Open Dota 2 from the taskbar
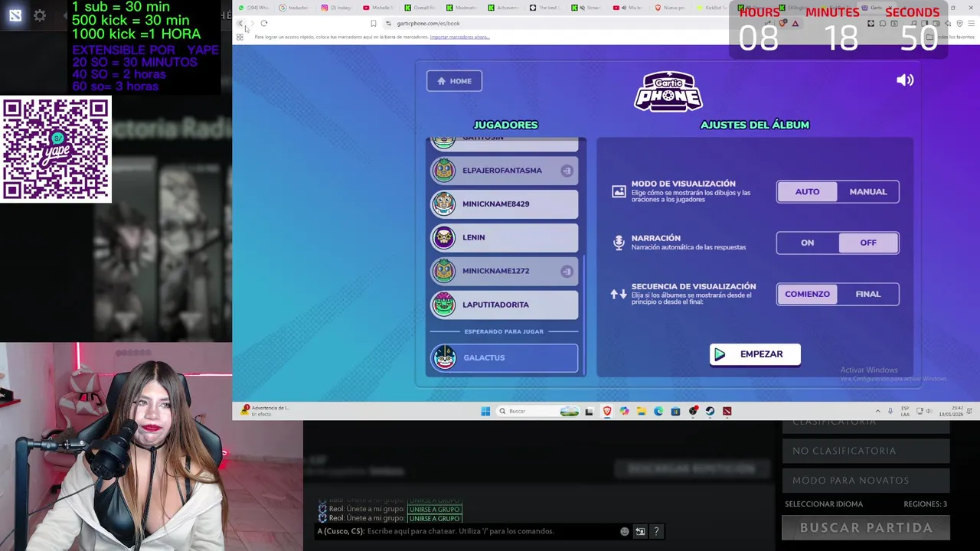This screenshot has width=980, height=551. point(727,412)
